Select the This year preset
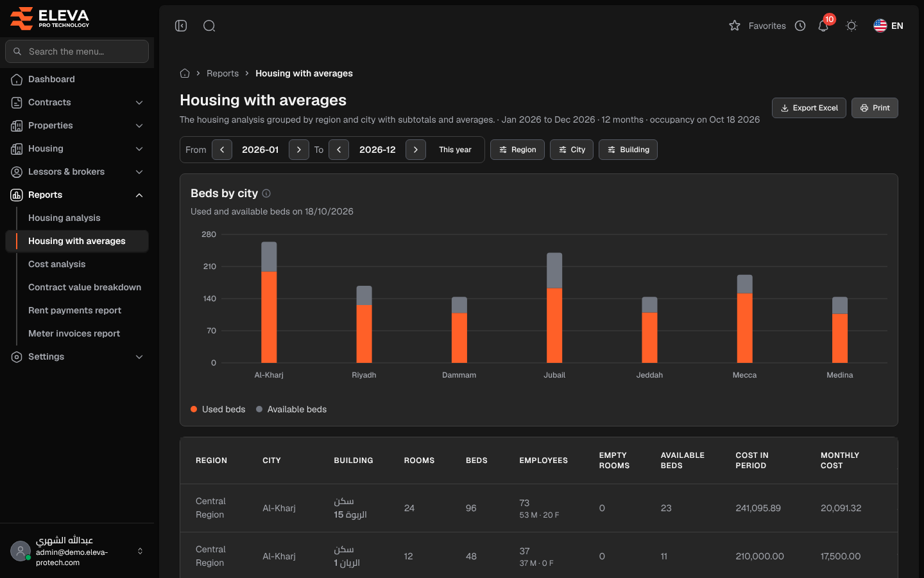The image size is (924, 578). pyautogui.click(x=455, y=150)
